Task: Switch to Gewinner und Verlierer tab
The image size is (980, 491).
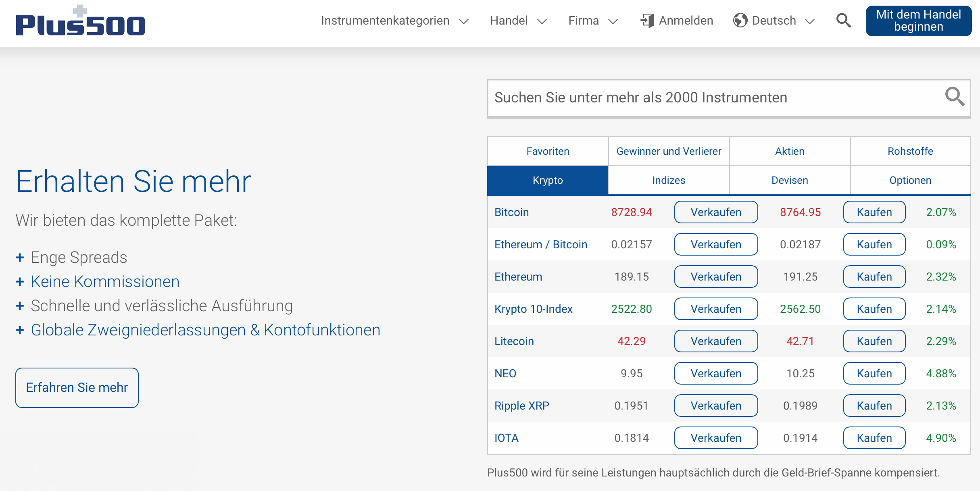Action: tap(669, 151)
